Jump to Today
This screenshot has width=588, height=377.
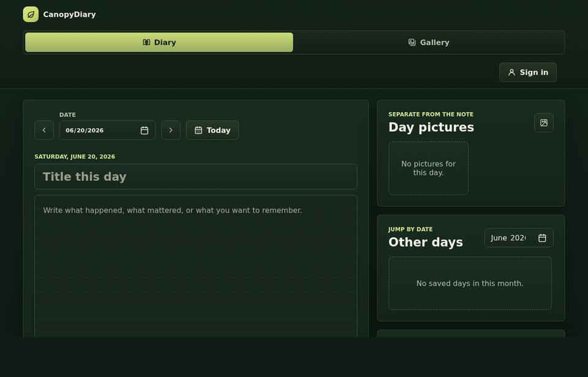click(x=213, y=131)
